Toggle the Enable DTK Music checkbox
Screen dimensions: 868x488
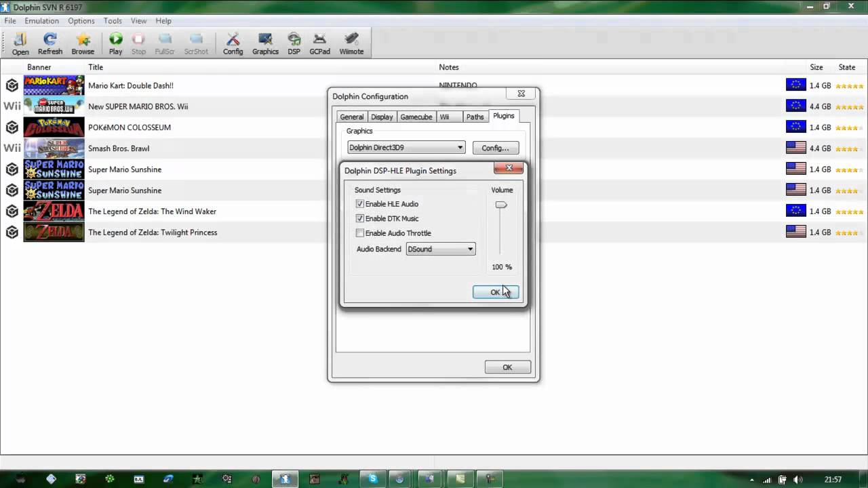pos(360,219)
